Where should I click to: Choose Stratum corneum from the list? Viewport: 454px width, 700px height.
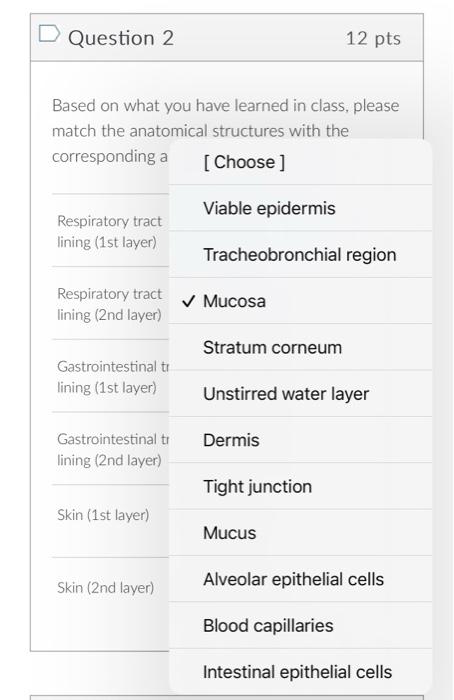(300, 348)
